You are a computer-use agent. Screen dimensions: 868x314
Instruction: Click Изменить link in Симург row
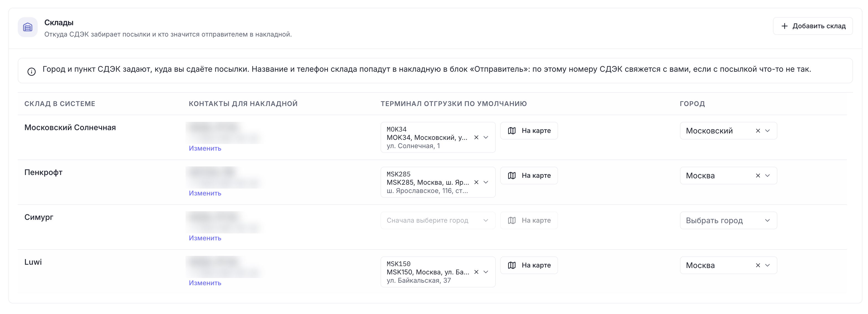[205, 238]
